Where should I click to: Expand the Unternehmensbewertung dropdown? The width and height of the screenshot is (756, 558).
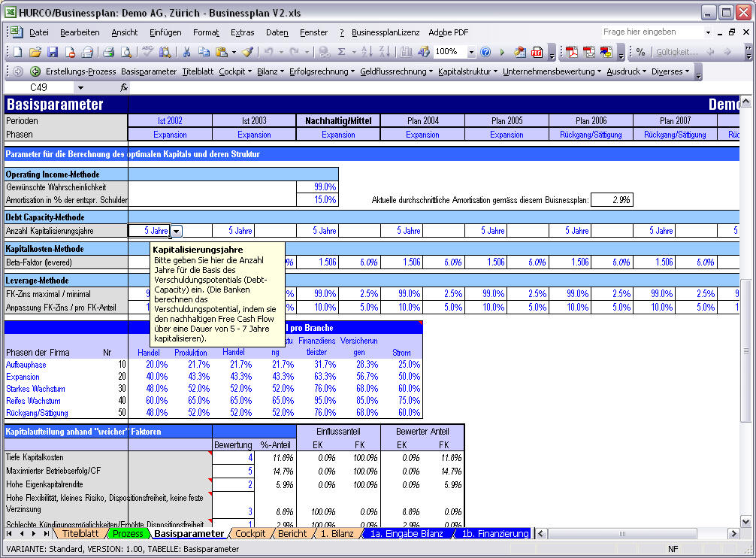pyautogui.click(x=552, y=71)
